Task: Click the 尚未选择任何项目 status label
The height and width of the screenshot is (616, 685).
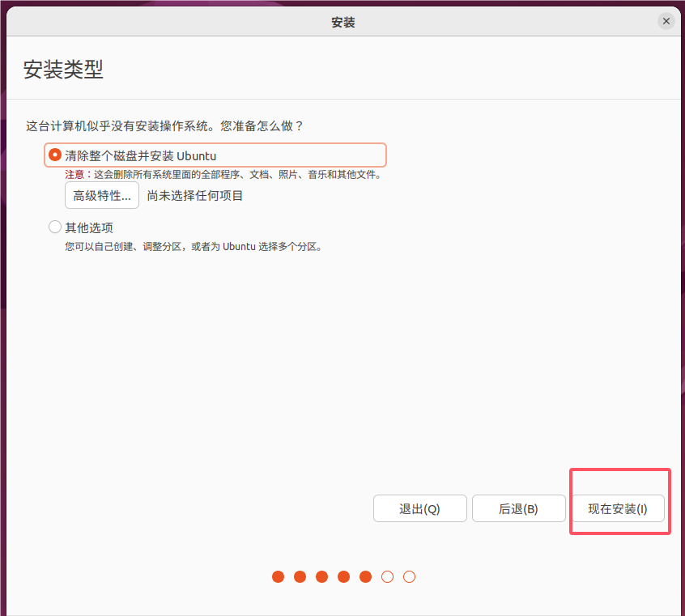Action: pyautogui.click(x=195, y=196)
